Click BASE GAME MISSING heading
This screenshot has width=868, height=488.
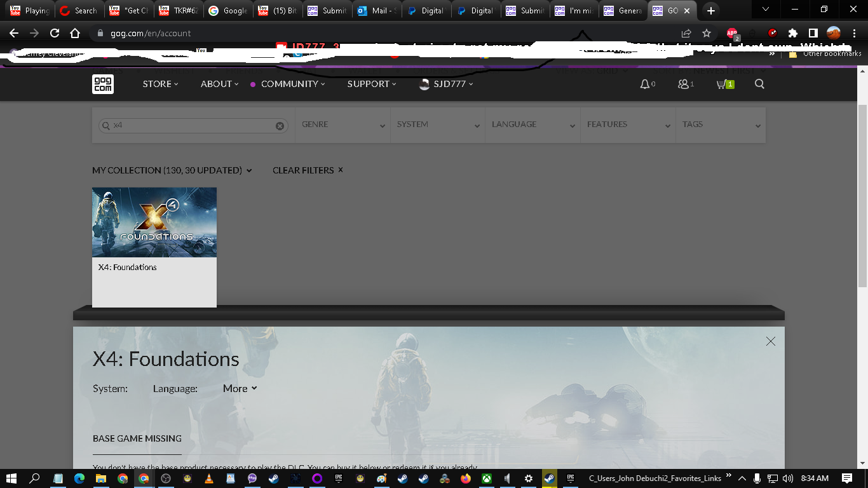[x=137, y=438]
